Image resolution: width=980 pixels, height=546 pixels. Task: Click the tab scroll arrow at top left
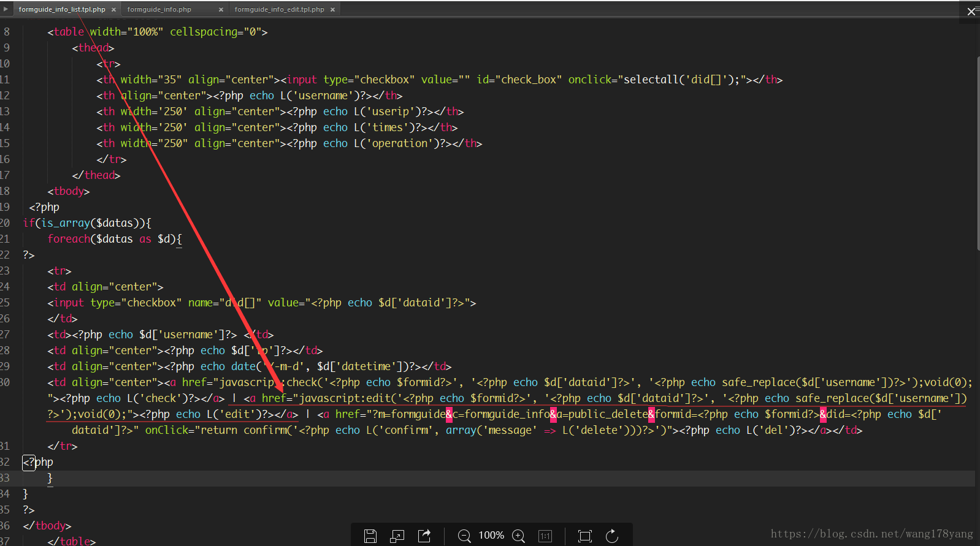6,9
